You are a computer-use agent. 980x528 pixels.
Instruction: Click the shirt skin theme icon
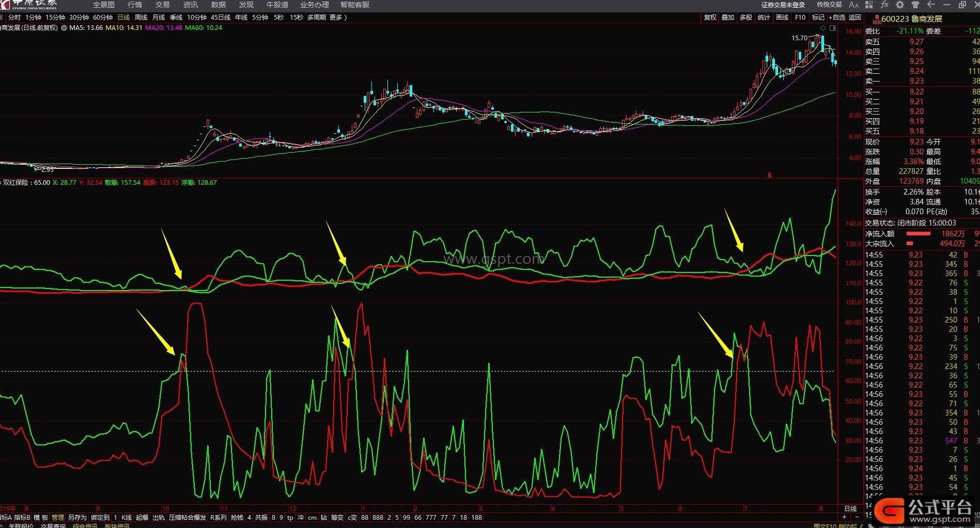915,5
